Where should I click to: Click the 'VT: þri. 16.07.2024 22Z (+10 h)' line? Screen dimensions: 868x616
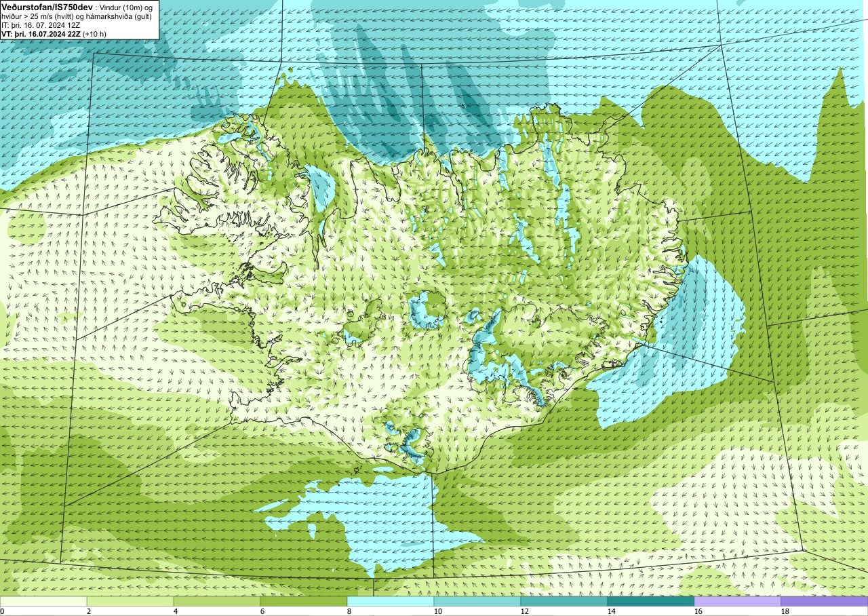pyautogui.click(x=54, y=33)
